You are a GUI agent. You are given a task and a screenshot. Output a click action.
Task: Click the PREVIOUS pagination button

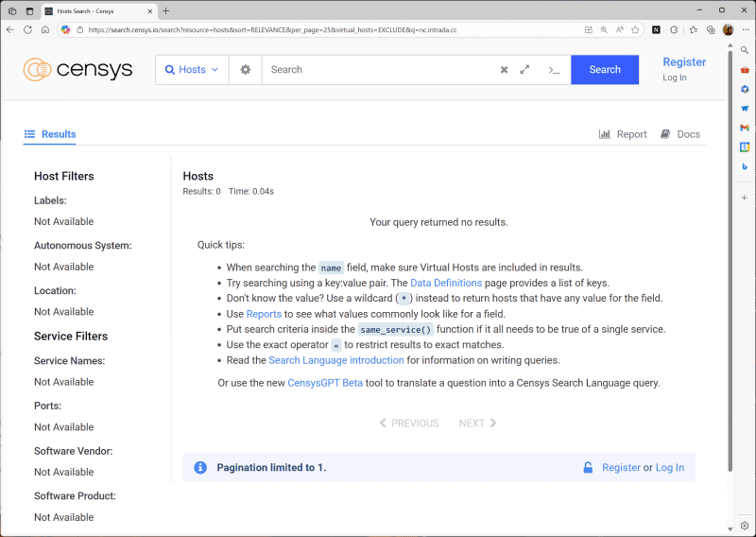pos(409,424)
